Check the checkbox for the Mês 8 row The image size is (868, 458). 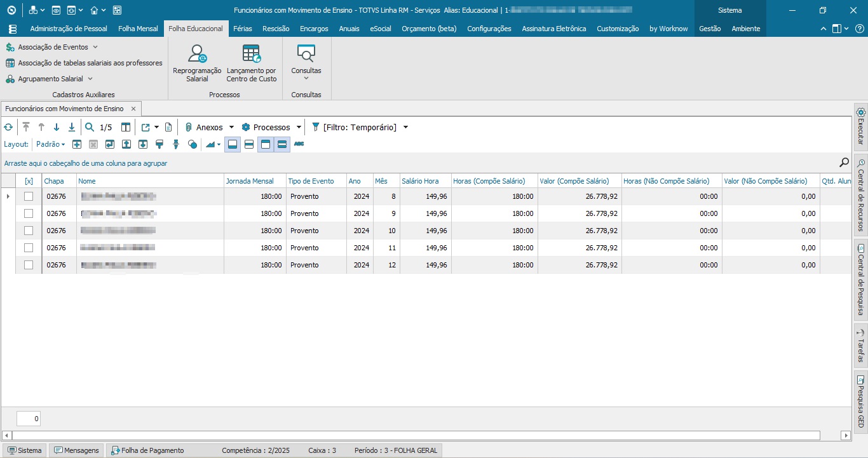(x=29, y=196)
